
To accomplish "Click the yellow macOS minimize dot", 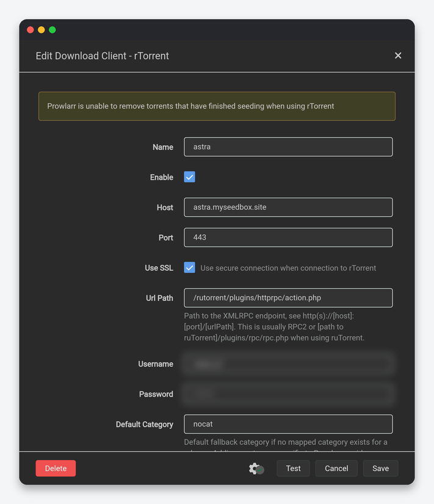I will point(41,30).
